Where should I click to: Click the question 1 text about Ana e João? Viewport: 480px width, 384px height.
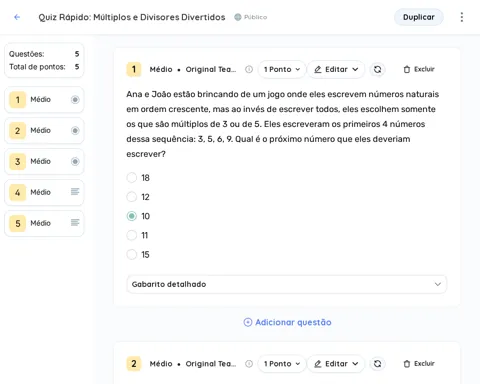pyautogui.click(x=283, y=124)
